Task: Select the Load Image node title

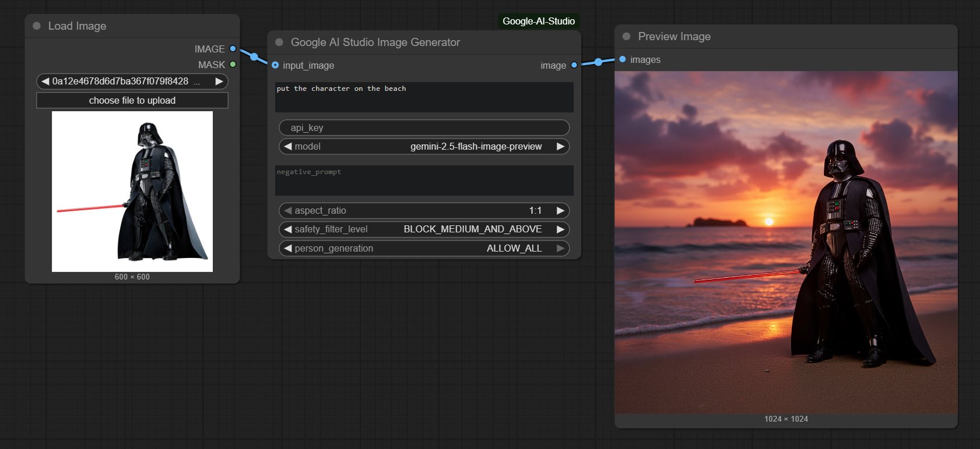Action: (77, 26)
